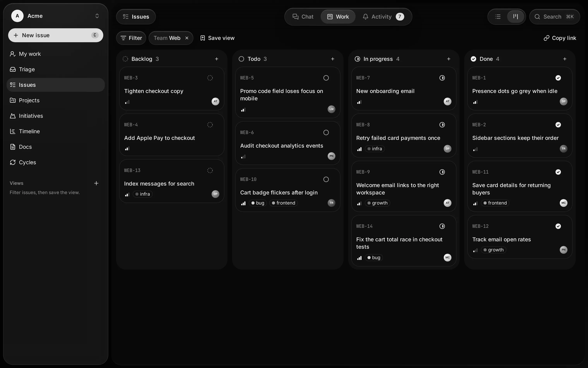This screenshot has width=588, height=368.
Task: Click status icon on WEB-3 card
Action: coord(210,78)
